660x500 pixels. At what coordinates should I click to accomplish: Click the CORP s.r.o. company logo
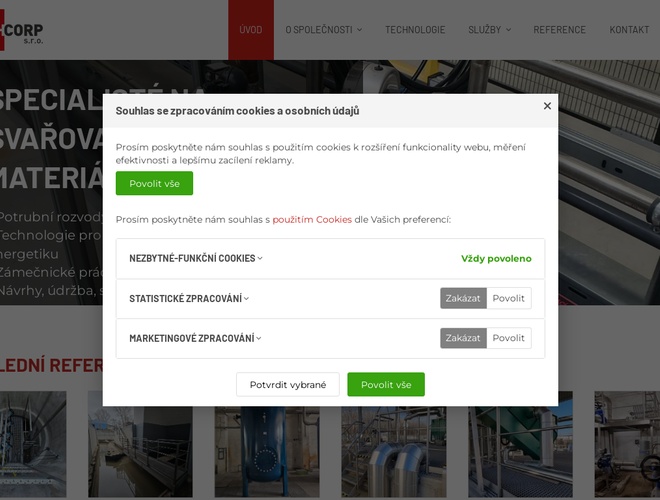click(x=22, y=30)
